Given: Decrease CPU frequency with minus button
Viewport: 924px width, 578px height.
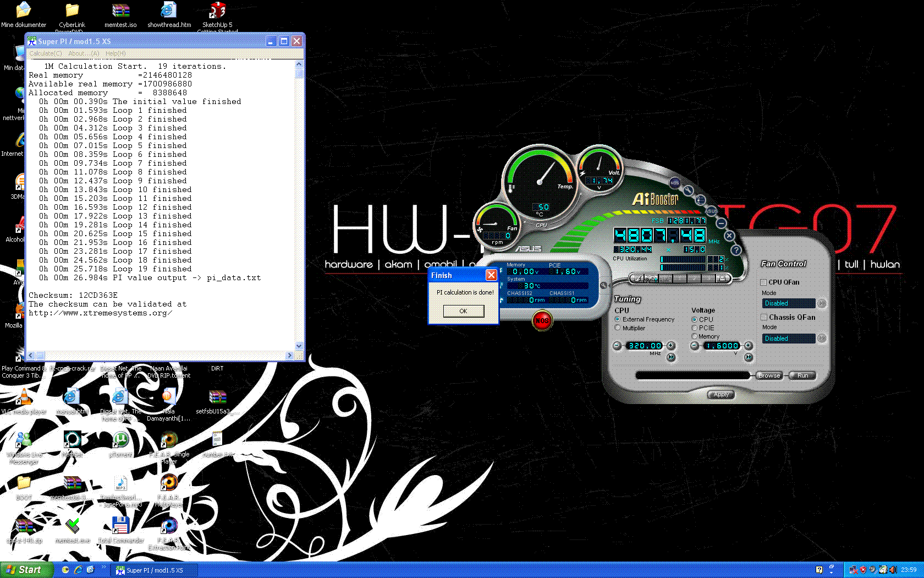Looking at the screenshot, I should point(617,346).
